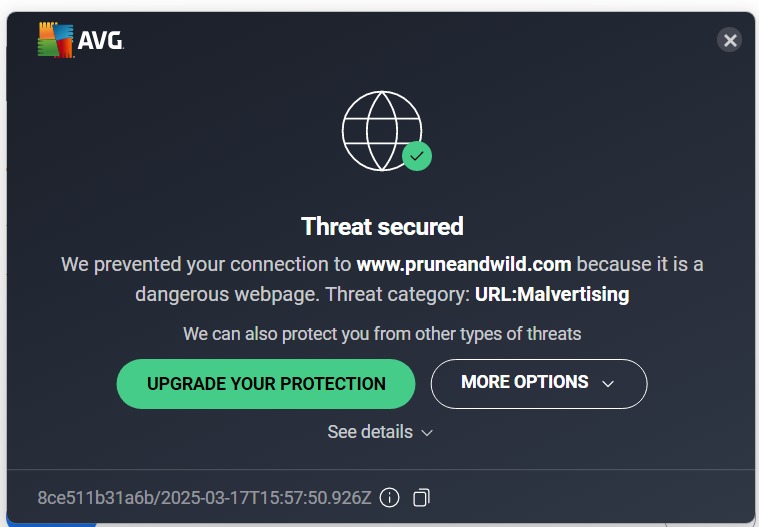Click the threat ID and timestamp string
759x527 pixels.
point(204,497)
